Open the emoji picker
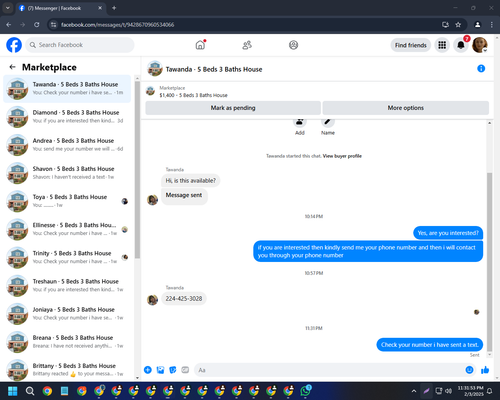Viewport: 500px width, 400px height. click(469, 370)
